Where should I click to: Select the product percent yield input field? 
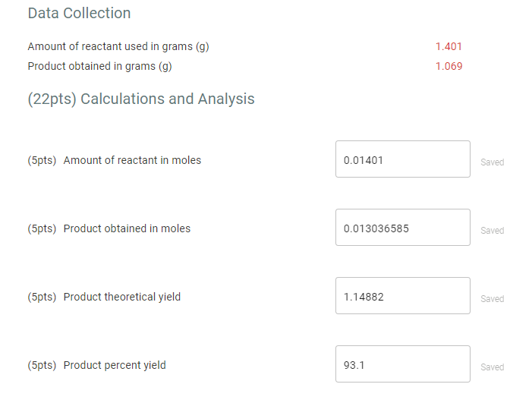tap(402, 364)
